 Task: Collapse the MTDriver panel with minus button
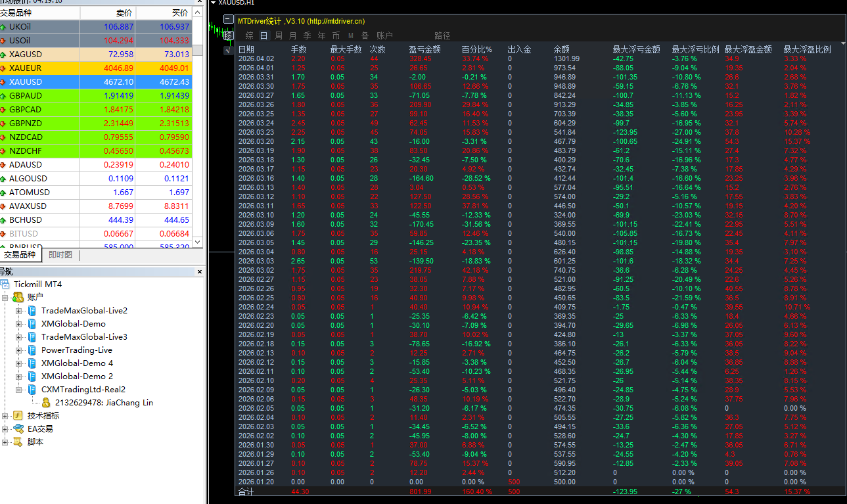(228, 20)
